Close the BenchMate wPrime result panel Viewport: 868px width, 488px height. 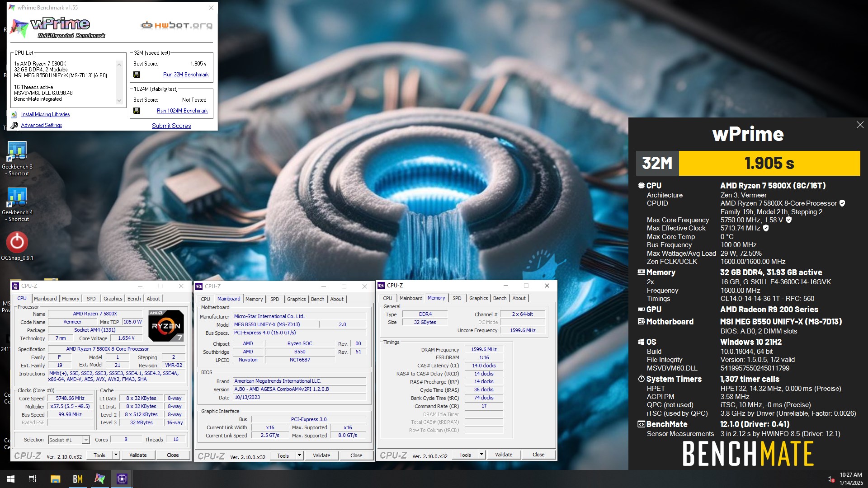click(860, 125)
